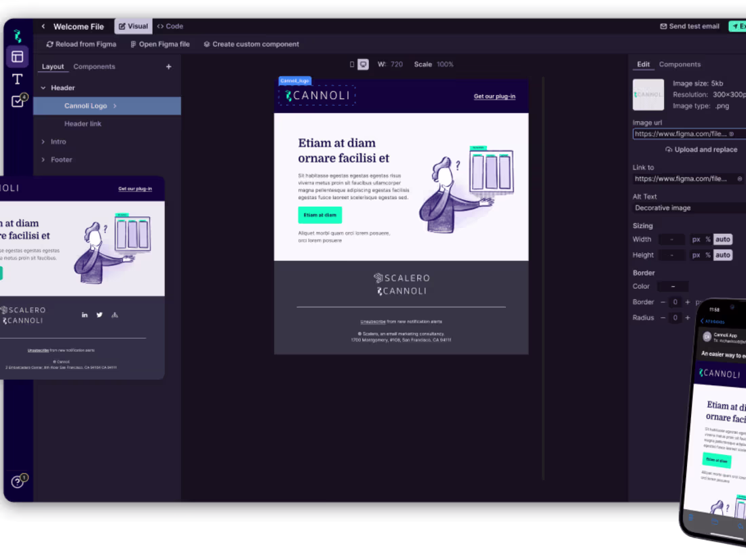Set Width unit to percent
This screenshot has width=746, height=560.
[708, 239]
